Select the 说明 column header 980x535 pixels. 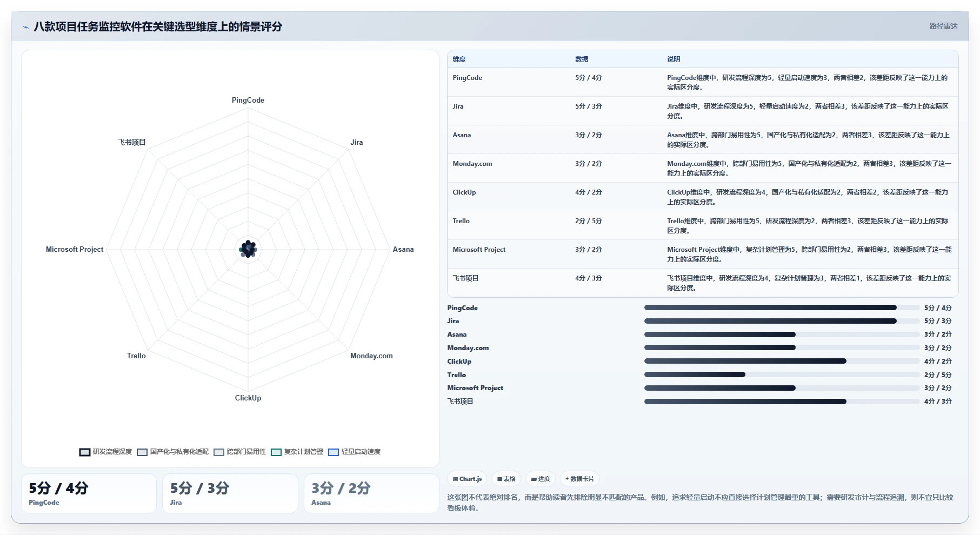674,59
